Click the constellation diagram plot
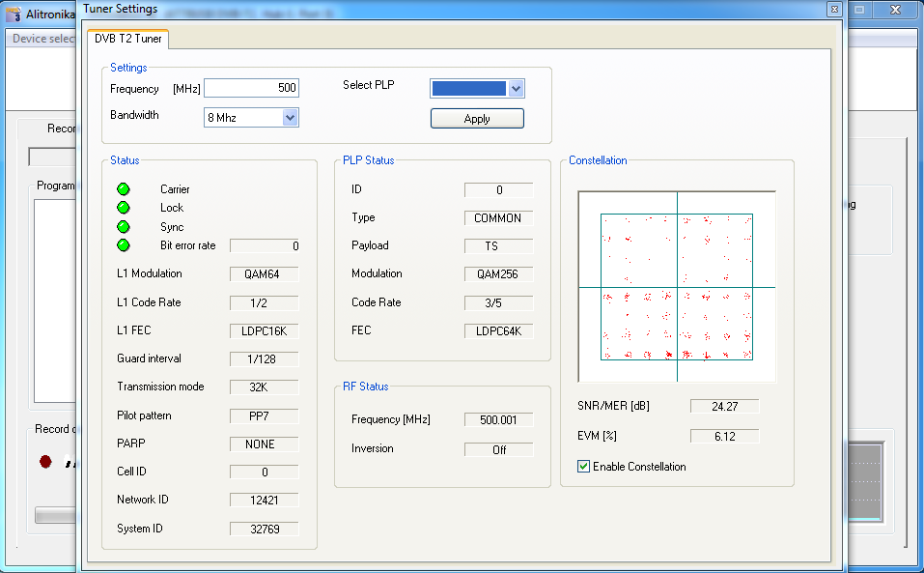This screenshot has height=573, width=924. pos(676,287)
